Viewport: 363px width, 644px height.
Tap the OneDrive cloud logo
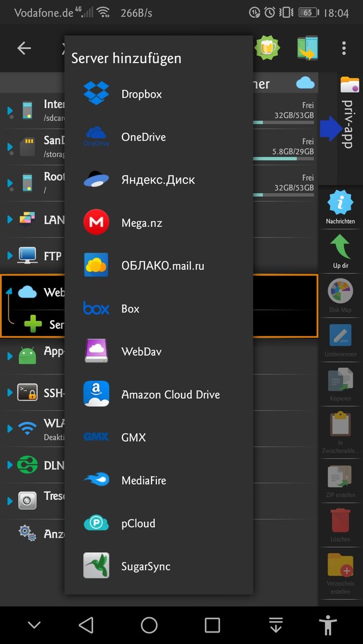coord(96,137)
